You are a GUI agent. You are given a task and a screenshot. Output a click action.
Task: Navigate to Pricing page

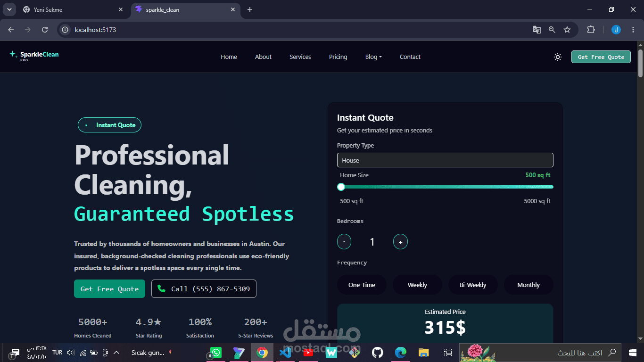[x=338, y=57]
